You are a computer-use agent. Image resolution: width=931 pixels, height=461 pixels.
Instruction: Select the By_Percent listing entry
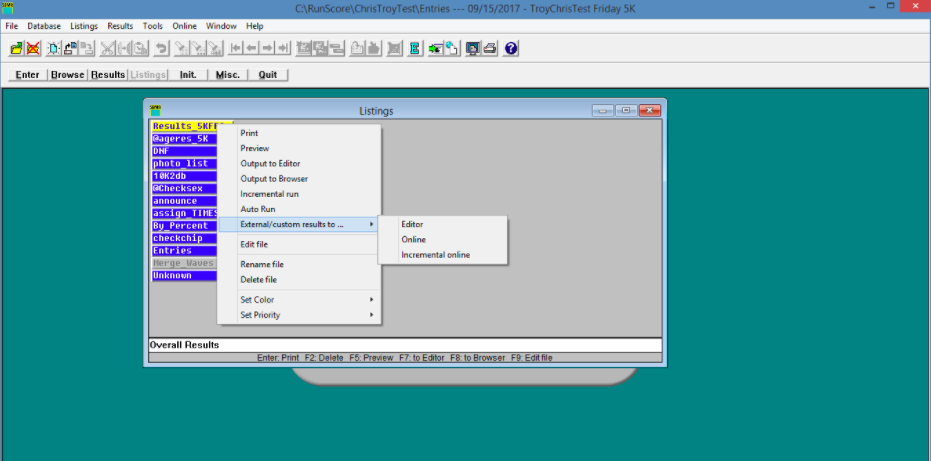pos(180,226)
